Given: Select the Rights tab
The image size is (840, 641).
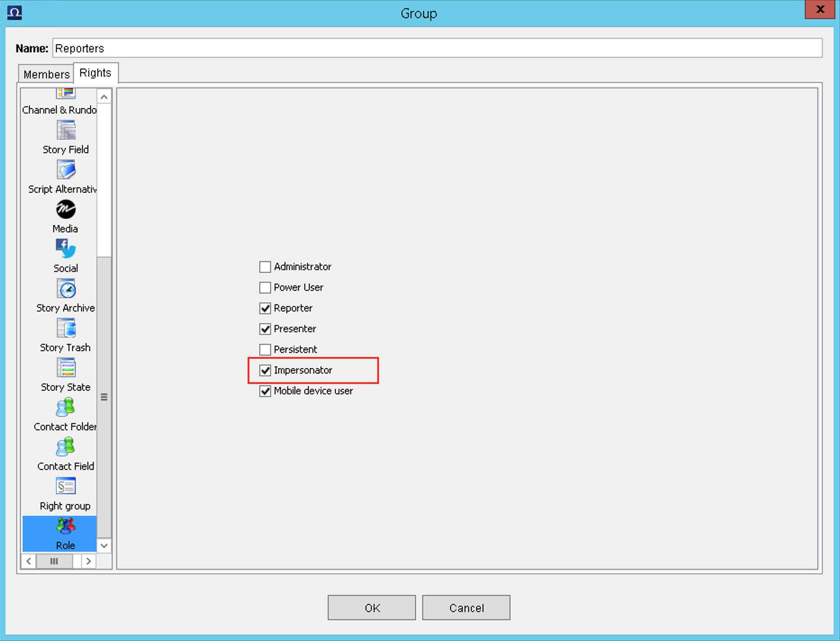Looking at the screenshot, I should click(x=95, y=73).
